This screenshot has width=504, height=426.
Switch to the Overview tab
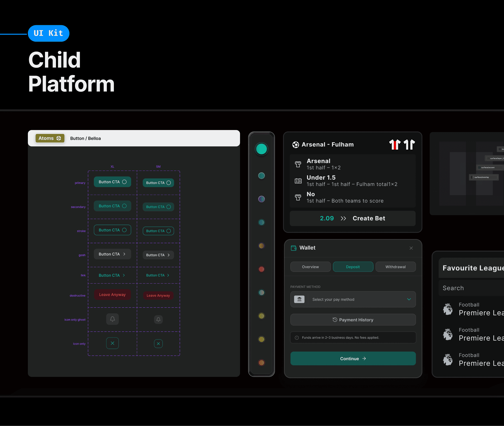point(310,267)
